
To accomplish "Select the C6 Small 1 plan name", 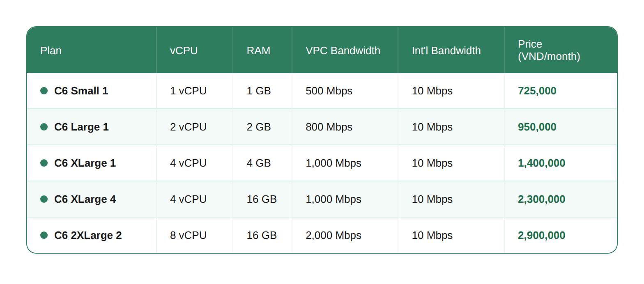I will [81, 91].
